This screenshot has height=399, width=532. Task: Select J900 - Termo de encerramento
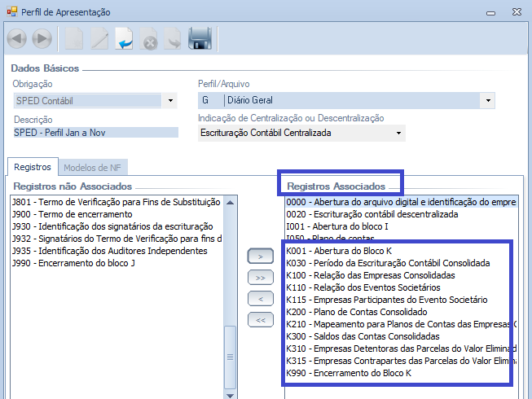click(x=117, y=214)
